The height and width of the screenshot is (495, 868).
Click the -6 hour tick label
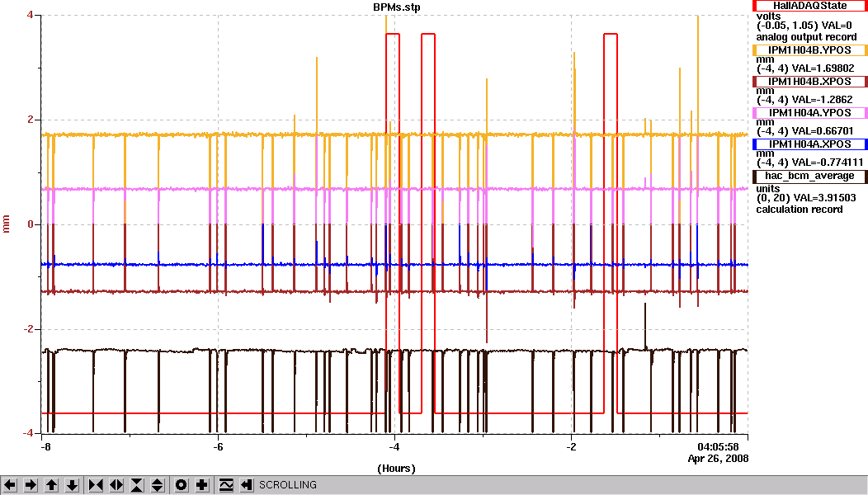(x=219, y=447)
